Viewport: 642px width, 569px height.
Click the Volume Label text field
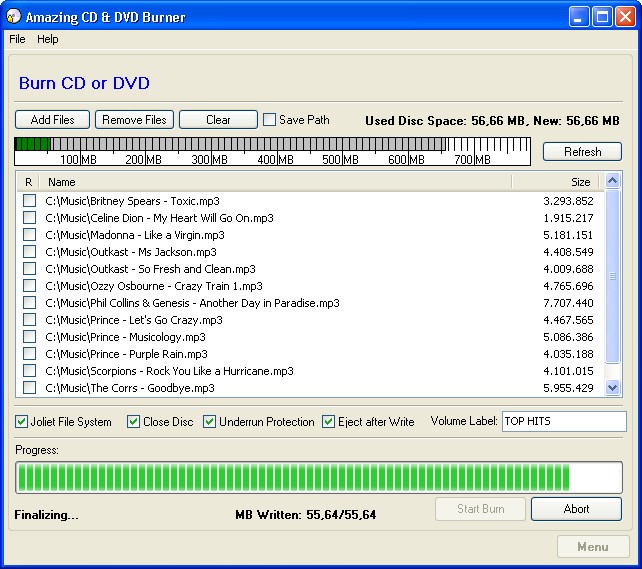pos(563,422)
